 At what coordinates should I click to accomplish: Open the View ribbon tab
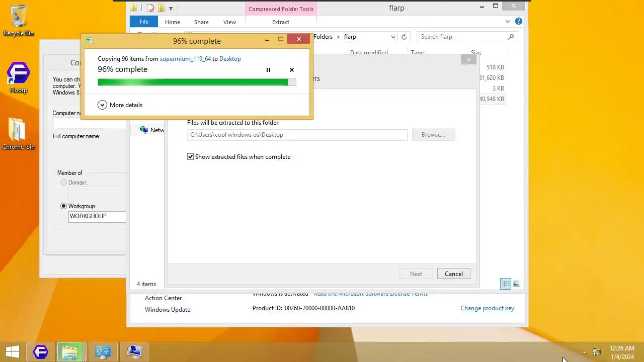229,22
